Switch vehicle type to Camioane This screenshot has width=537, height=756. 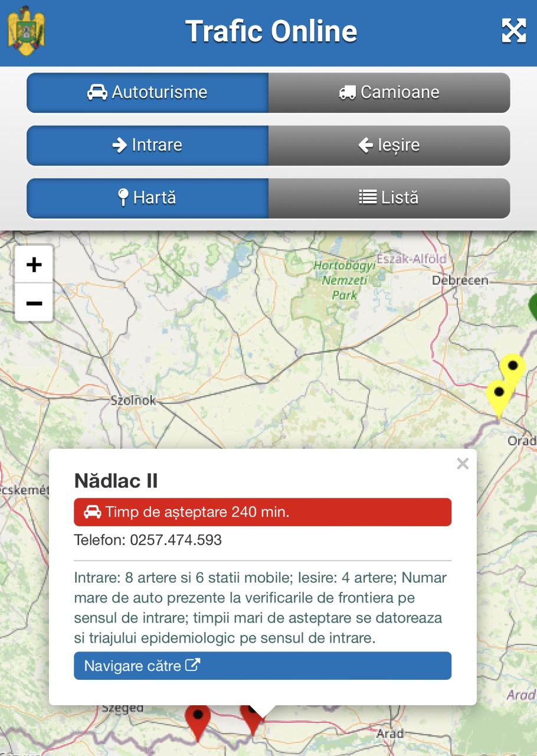coord(389,93)
